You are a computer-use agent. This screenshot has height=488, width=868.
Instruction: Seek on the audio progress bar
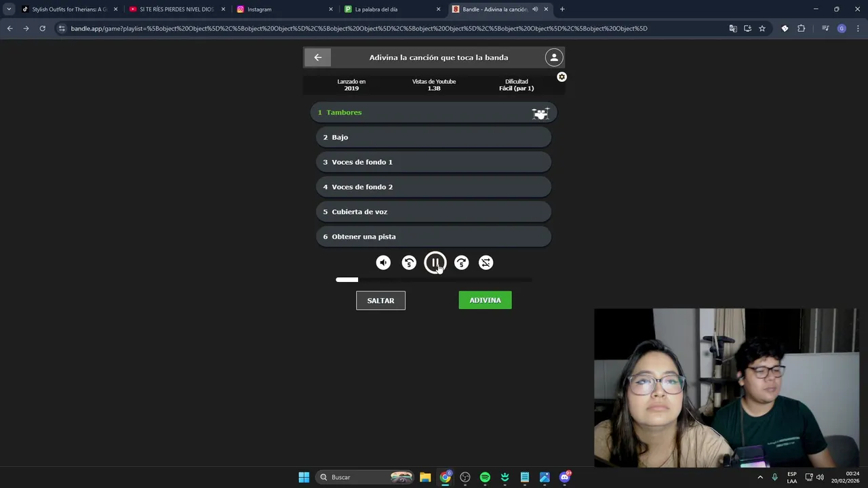(x=434, y=280)
